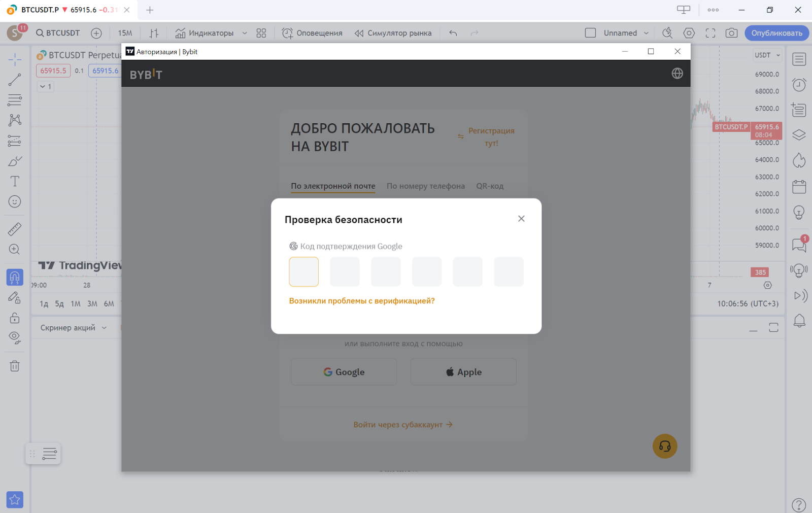Open a new tab with plus button
The image size is (812, 513).
150,10
